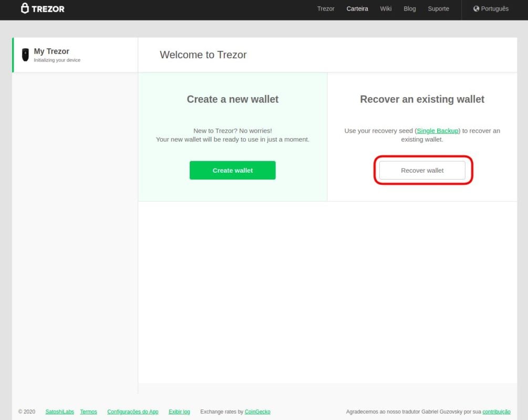Screen dimensions: 528x420
Task: Click the green Create wallet button
Action: pos(233,170)
